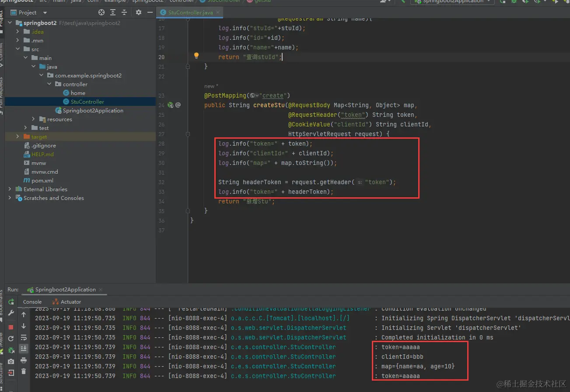Expand the .idea folder
The image size is (570, 392).
pyautogui.click(x=18, y=31)
